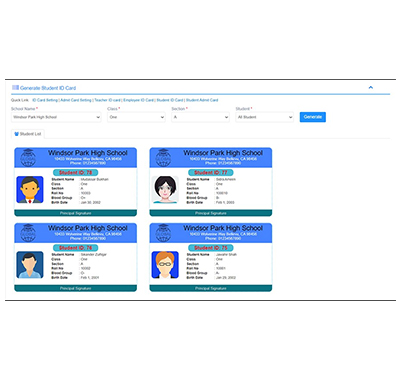Click the school title on Student ID 75 card
The image size is (400, 380).
(x=223, y=228)
